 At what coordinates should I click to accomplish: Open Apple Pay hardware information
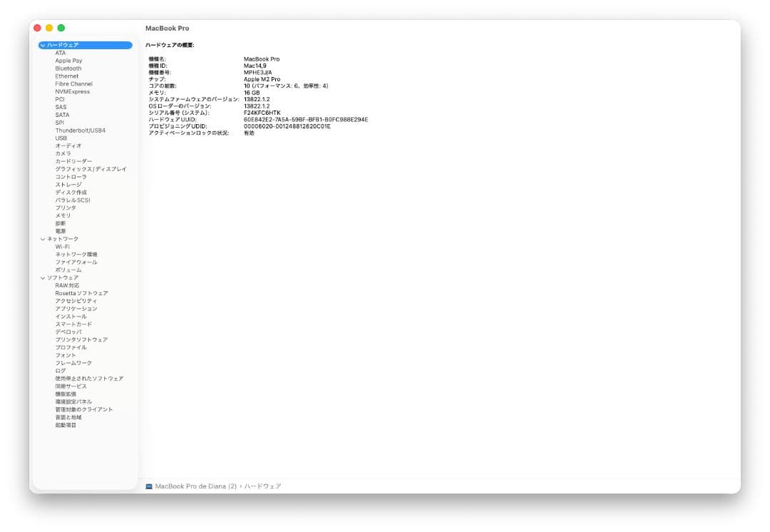coord(67,60)
